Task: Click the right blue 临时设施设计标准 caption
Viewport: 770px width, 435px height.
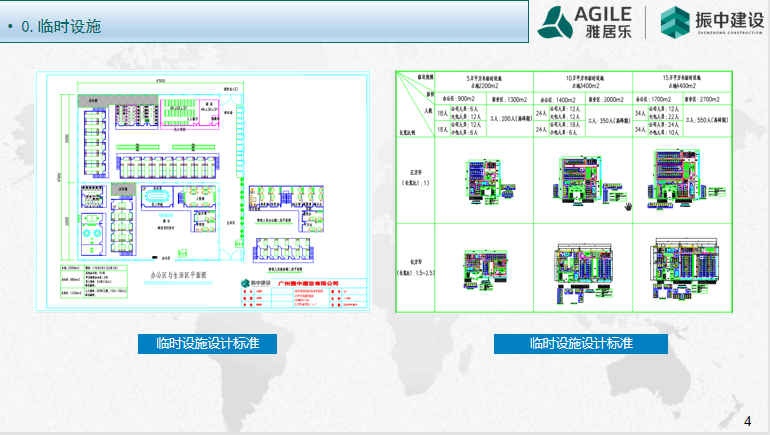Action: [x=581, y=344]
